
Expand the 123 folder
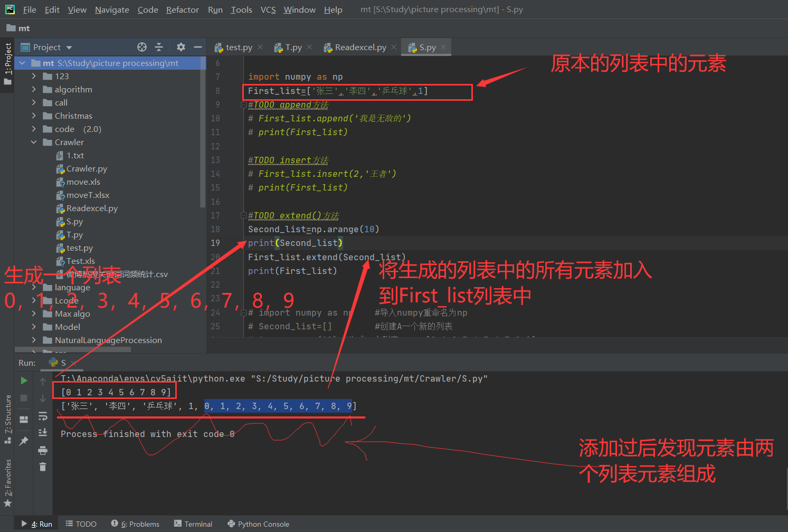[x=34, y=76]
